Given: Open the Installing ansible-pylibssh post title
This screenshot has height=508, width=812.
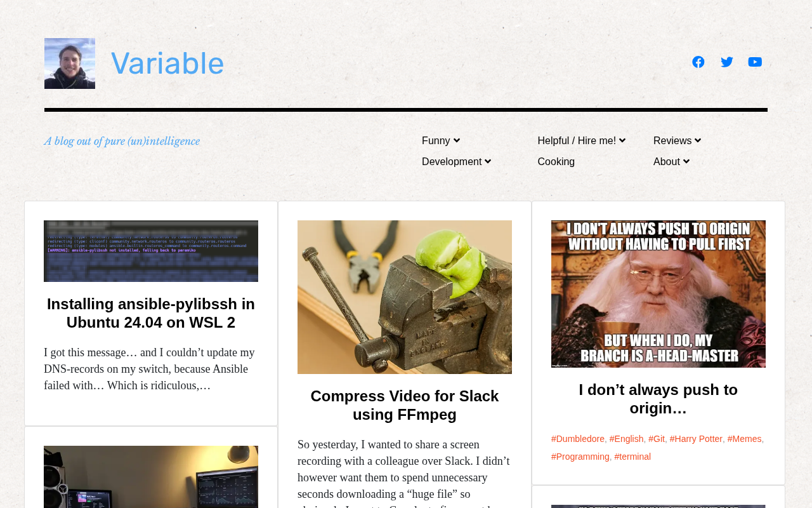Looking at the screenshot, I should point(151,313).
